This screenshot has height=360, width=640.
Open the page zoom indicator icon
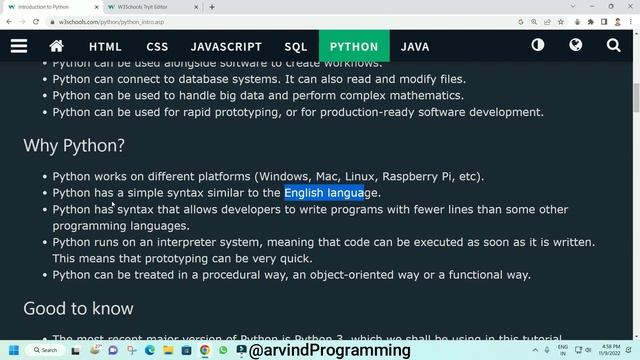tap(534, 22)
